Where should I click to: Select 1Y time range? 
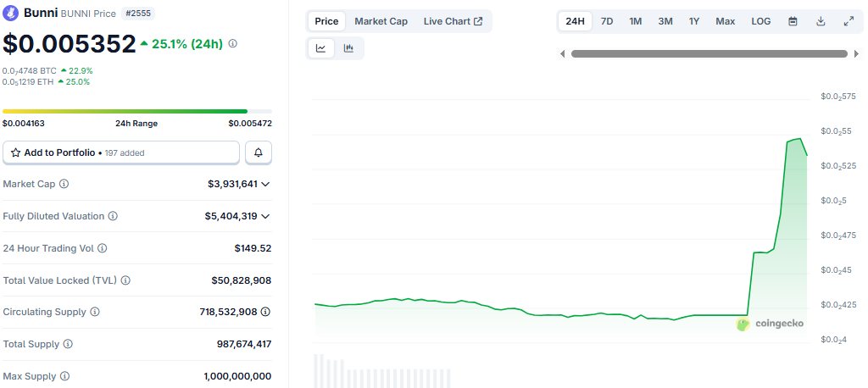[x=694, y=21]
